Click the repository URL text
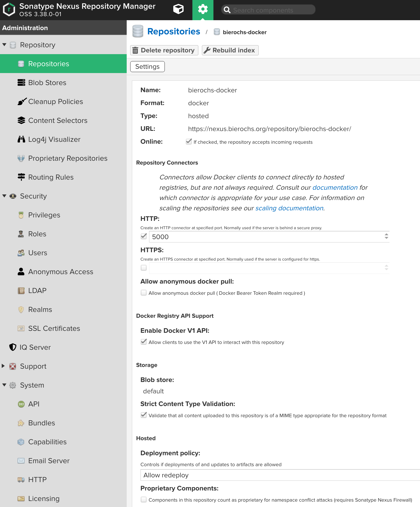The width and height of the screenshot is (420, 507). pyautogui.click(x=269, y=129)
